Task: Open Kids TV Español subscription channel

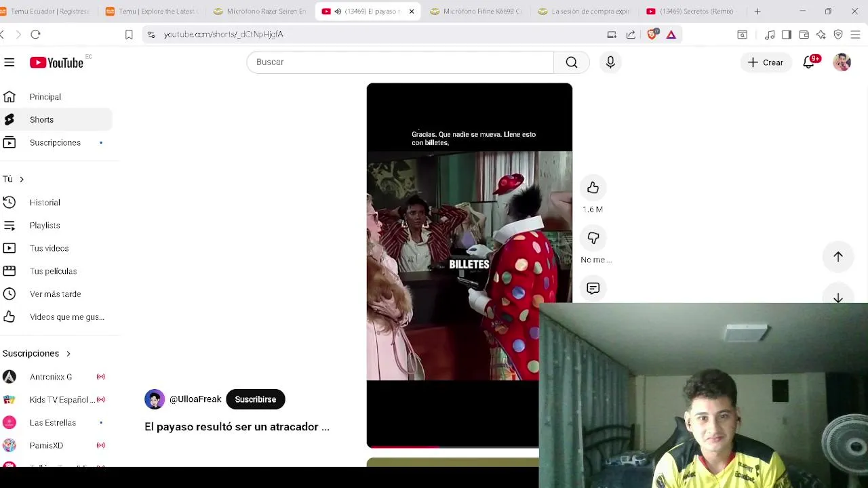Action: (56, 400)
